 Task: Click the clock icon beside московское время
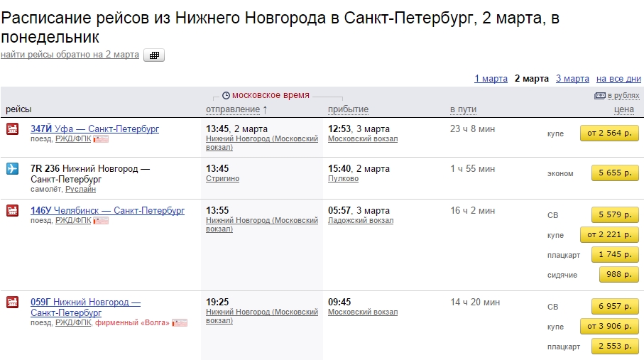[x=226, y=95]
